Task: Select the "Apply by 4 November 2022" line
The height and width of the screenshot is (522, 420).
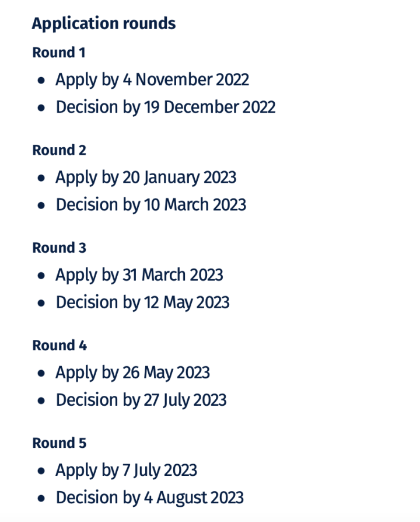Action: [152, 79]
